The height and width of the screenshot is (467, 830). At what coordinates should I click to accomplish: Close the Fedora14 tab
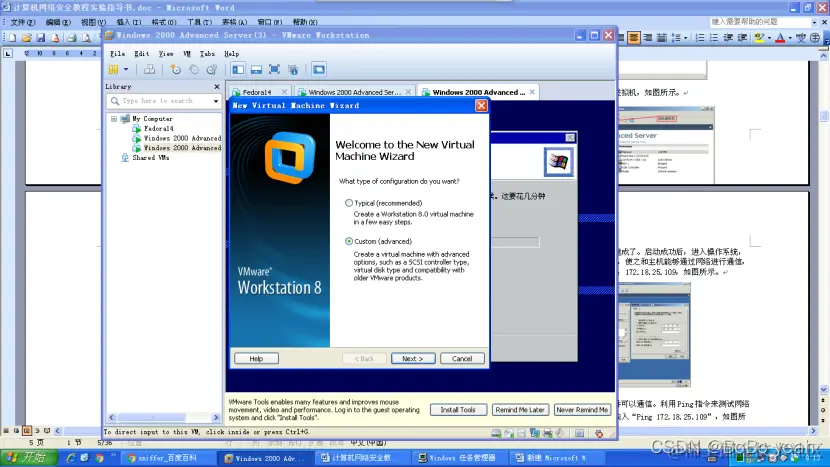tap(284, 92)
